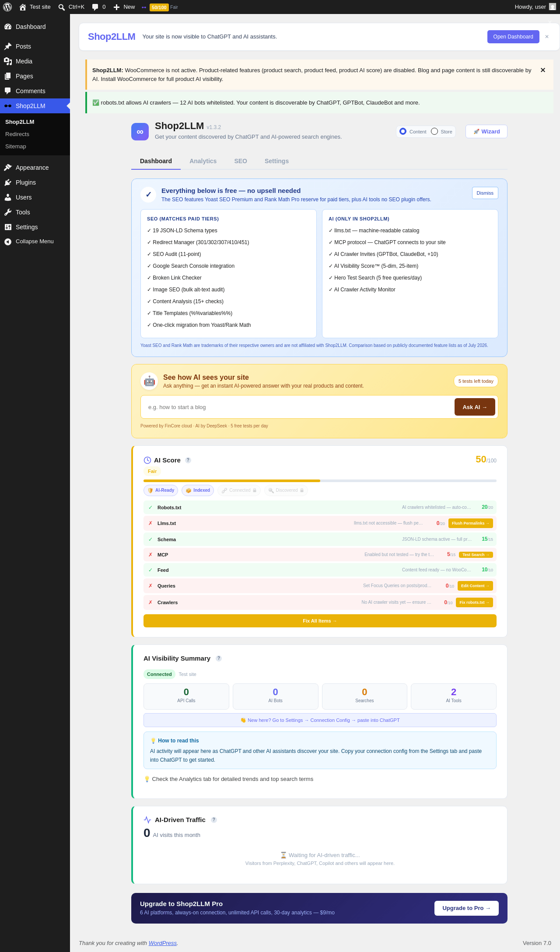This screenshot has width=560, height=952.
Task: Open Sitemap submenu item
Action: pyautogui.click(x=35, y=147)
